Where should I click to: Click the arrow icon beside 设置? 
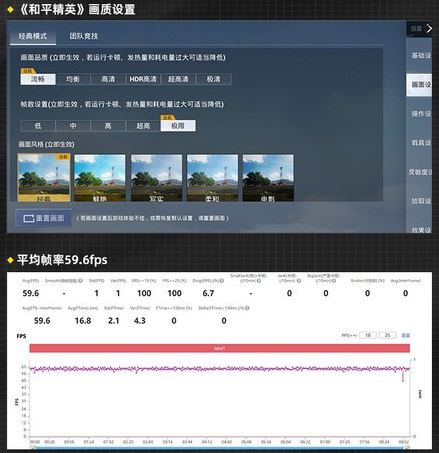click(x=429, y=29)
